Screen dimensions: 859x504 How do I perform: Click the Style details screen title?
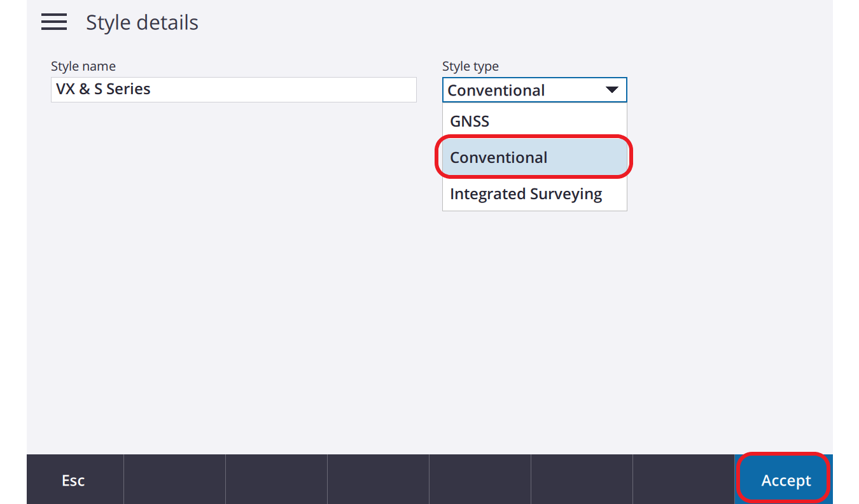point(142,23)
